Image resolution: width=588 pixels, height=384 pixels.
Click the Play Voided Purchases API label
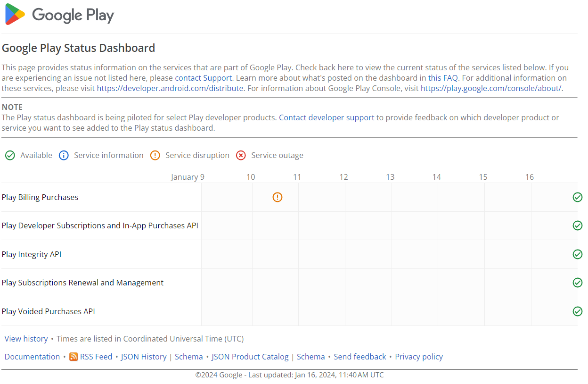(49, 311)
